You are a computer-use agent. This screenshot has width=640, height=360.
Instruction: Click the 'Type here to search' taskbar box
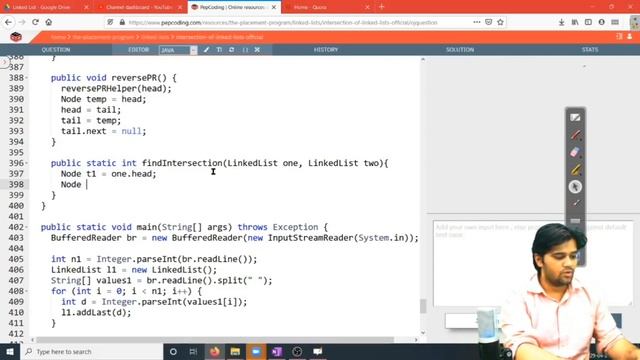(x=92, y=351)
